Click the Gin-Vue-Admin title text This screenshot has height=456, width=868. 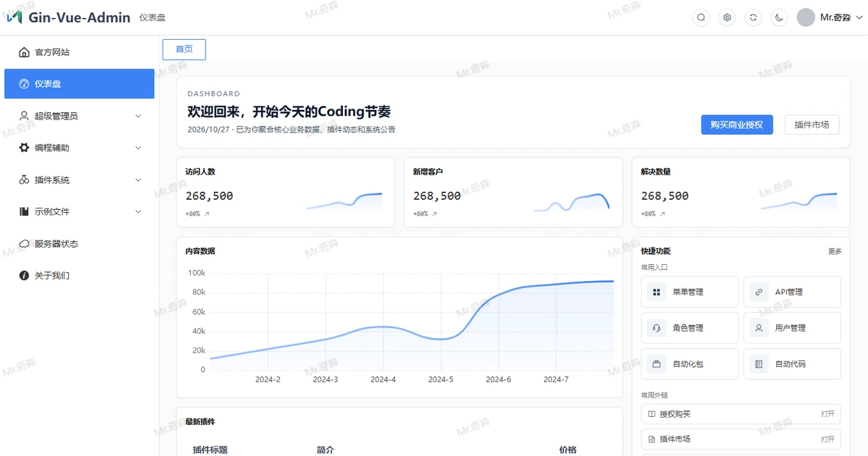point(80,17)
